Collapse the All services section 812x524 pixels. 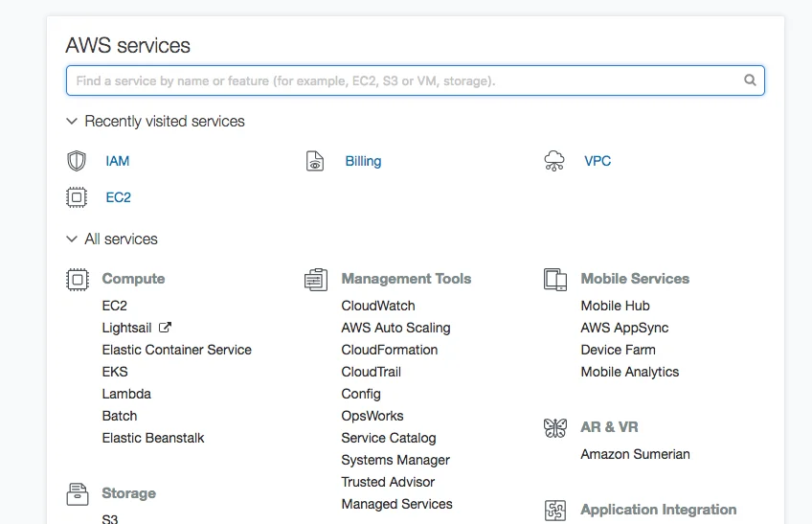point(72,239)
